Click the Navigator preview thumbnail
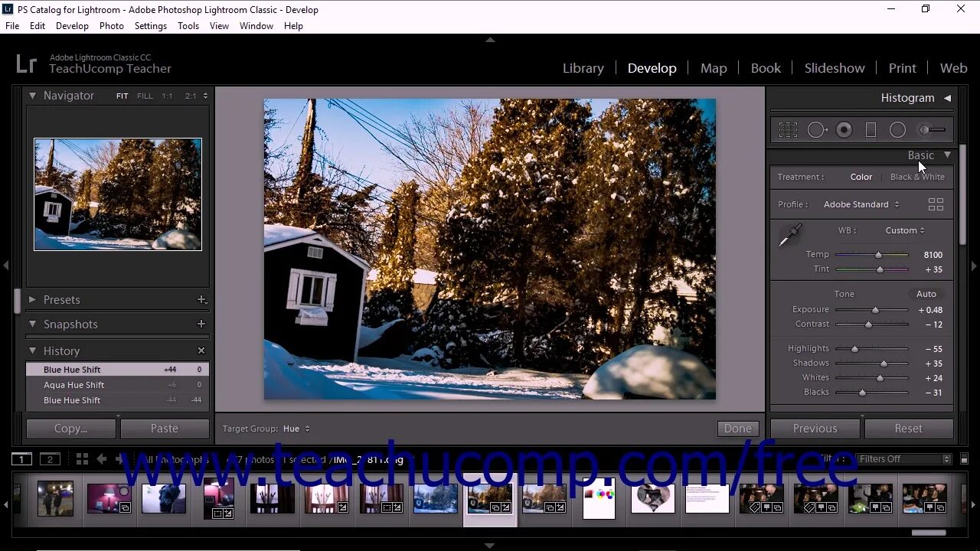This screenshot has width=980, height=551. [118, 194]
